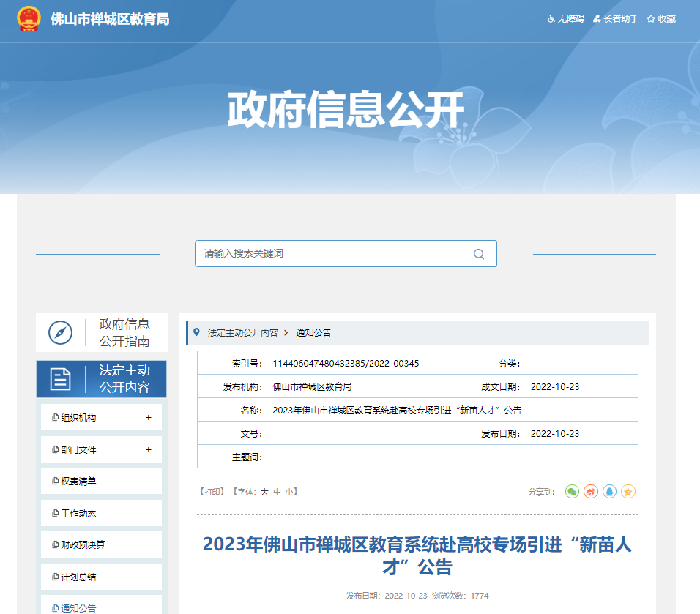Screen dimensions: 700x614
Task: Click the national emblem logo
Action: coord(29,19)
